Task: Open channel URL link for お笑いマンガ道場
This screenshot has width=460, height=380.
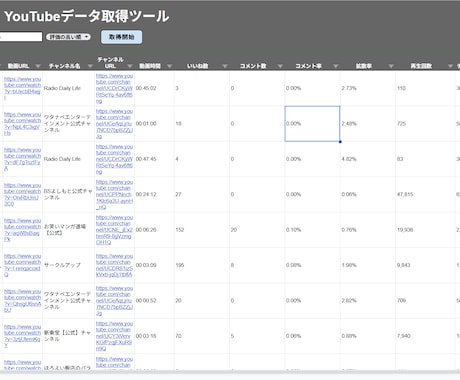Action: (114, 230)
